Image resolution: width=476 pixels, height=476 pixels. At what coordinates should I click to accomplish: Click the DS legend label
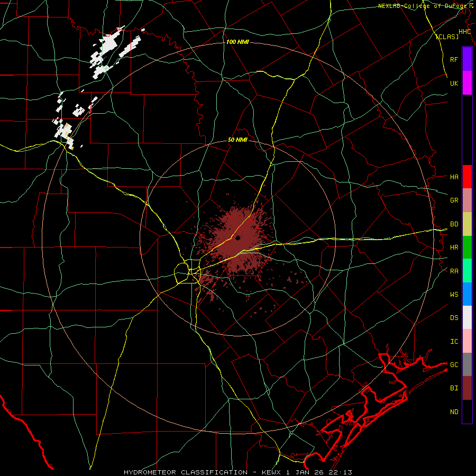pyautogui.click(x=454, y=317)
